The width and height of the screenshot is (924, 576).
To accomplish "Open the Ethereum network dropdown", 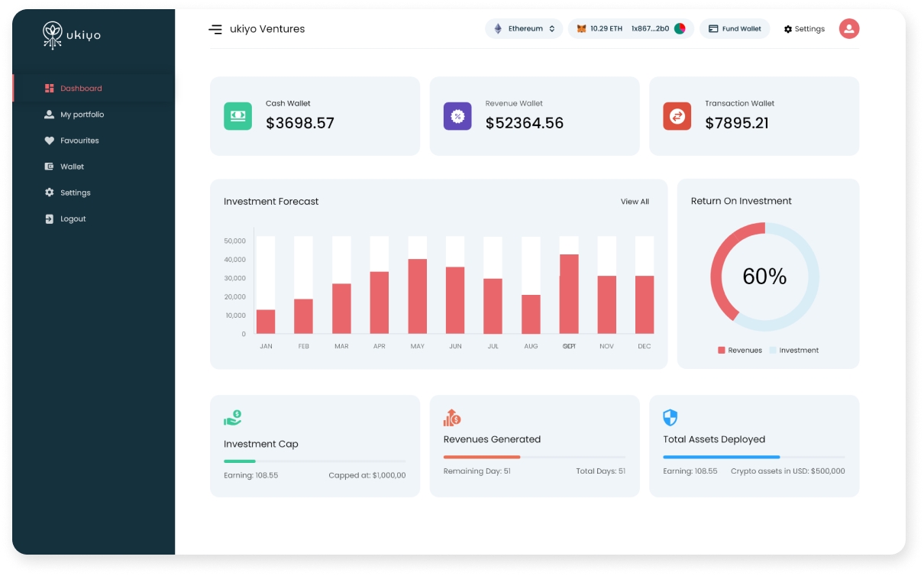I will click(x=524, y=29).
